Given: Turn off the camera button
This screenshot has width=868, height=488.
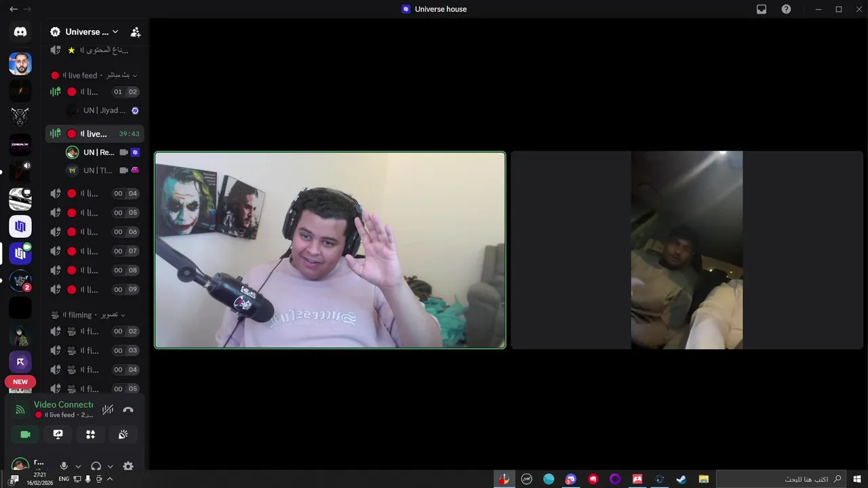Looking at the screenshot, I should click(x=25, y=434).
